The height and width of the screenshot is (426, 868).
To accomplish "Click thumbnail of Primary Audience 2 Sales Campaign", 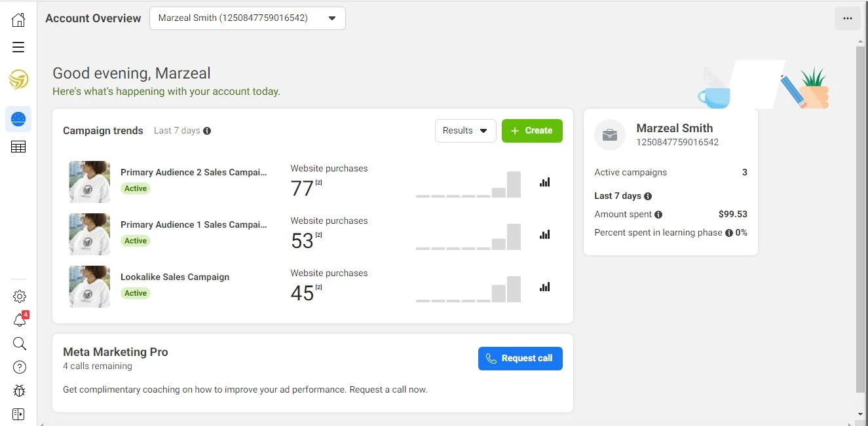I will [90, 182].
